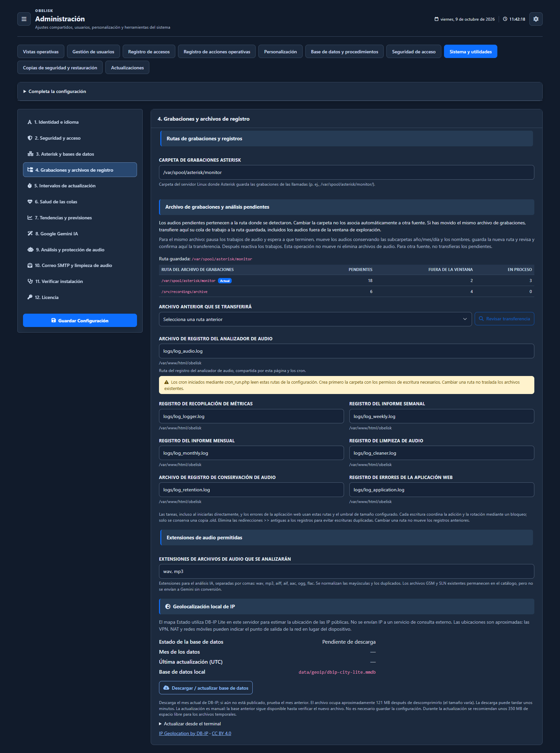Open the hamburger menu button
The width and height of the screenshot is (560, 753).
pyautogui.click(x=24, y=19)
